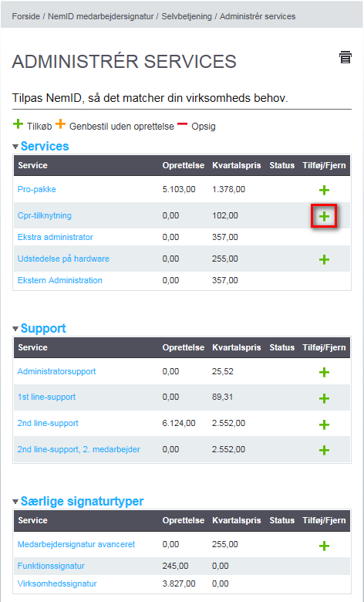This screenshot has height=602, width=364.
Task: Collapse the Services section triangle
Action: coord(15,147)
